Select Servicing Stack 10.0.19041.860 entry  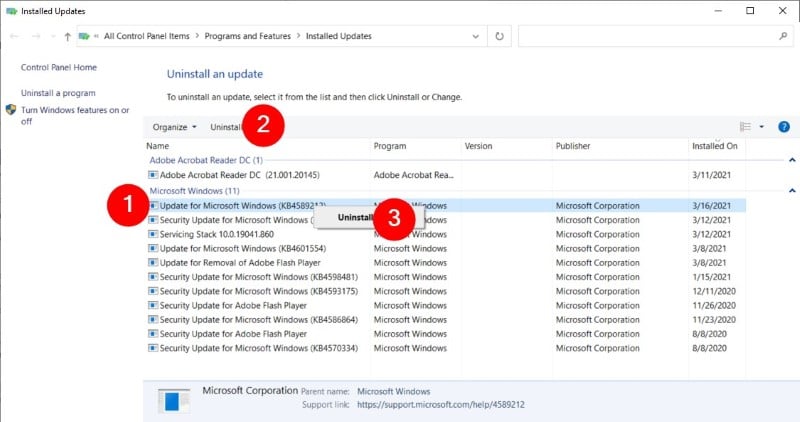[217, 234]
